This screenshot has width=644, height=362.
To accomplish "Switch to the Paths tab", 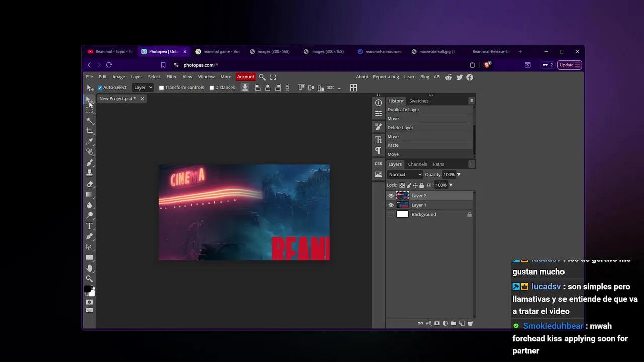I will tap(438, 164).
